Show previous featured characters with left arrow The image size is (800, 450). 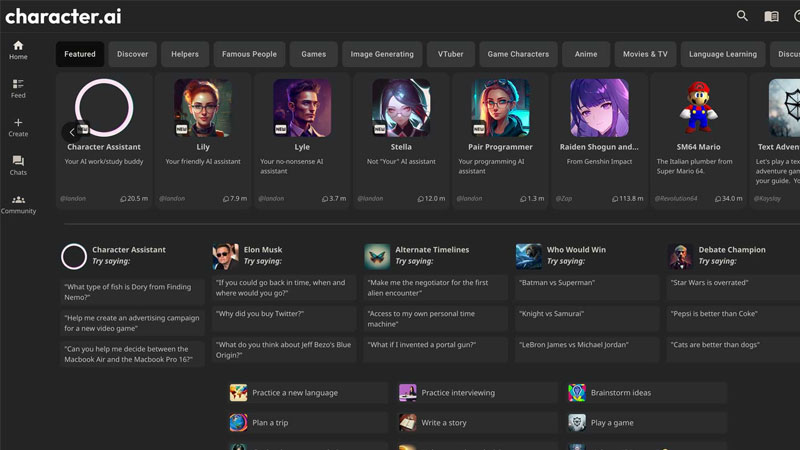tap(71, 132)
